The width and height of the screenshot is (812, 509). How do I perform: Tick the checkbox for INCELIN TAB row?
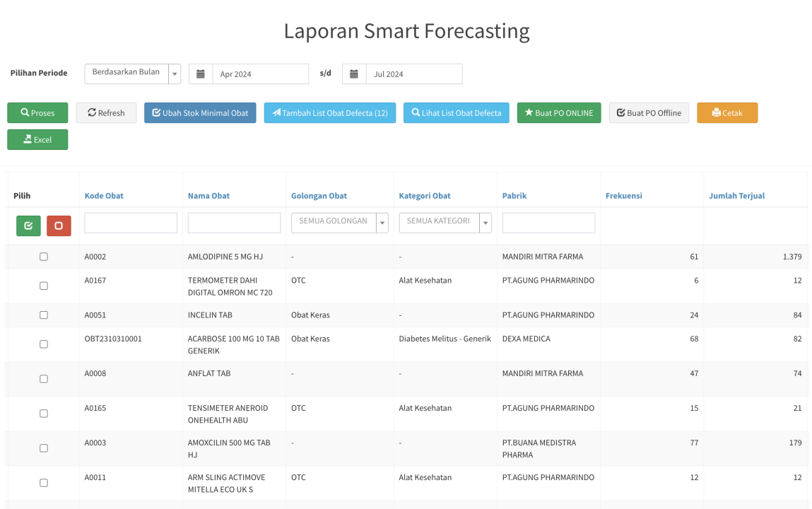point(44,315)
